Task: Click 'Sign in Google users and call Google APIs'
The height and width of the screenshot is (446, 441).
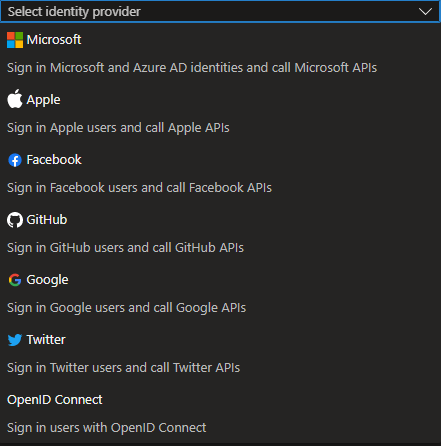Action: point(127,308)
